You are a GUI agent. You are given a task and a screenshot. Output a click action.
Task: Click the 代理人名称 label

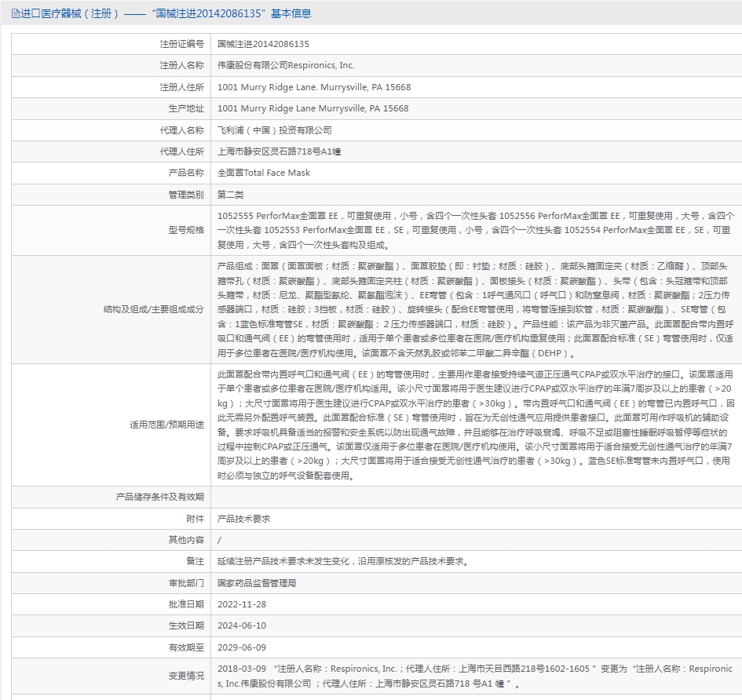[x=181, y=130]
